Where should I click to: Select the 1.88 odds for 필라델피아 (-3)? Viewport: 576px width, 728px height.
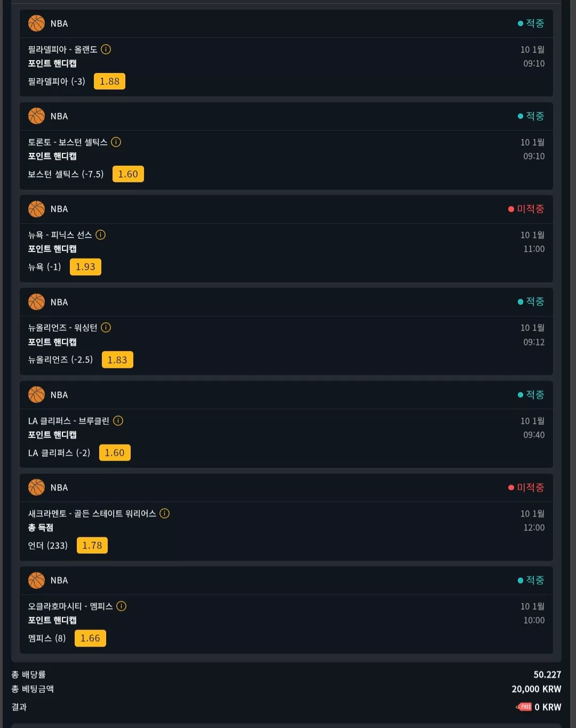(109, 82)
